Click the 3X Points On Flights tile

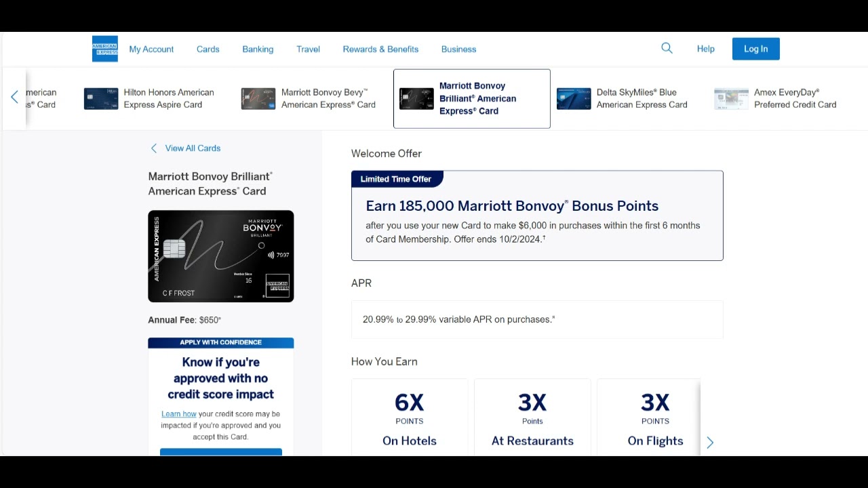pos(648,418)
